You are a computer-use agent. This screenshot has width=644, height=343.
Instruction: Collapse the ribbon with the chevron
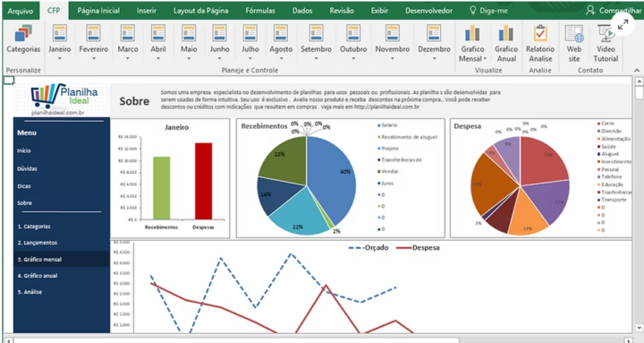(637, 71)
